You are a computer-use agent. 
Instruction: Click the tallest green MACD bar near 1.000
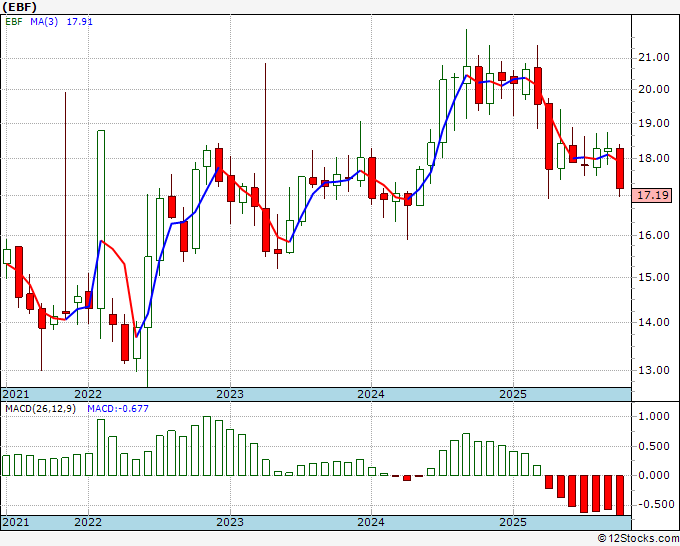207,446
